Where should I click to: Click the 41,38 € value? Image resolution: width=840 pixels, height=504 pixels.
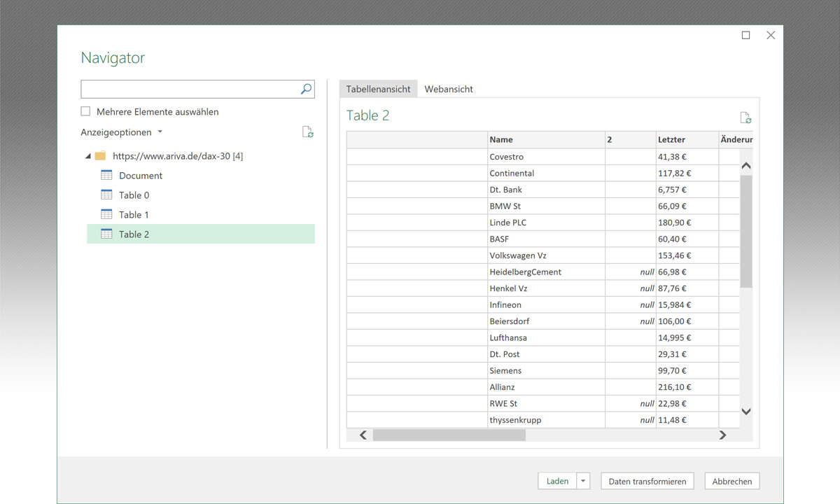[x=672, y=157]
